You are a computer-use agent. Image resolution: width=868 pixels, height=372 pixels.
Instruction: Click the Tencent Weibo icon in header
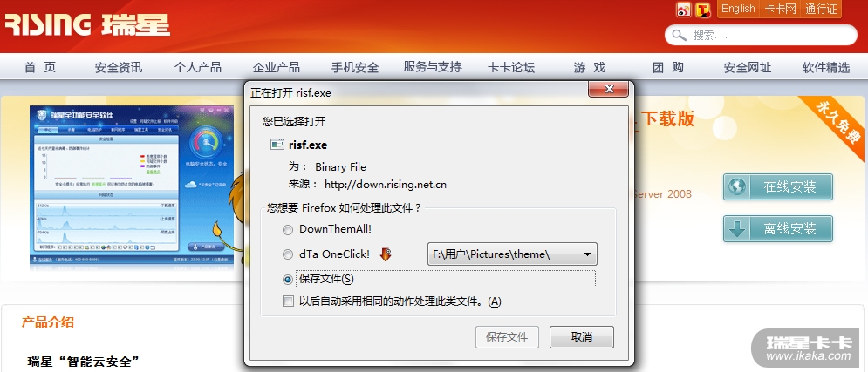tap(703, 10)
